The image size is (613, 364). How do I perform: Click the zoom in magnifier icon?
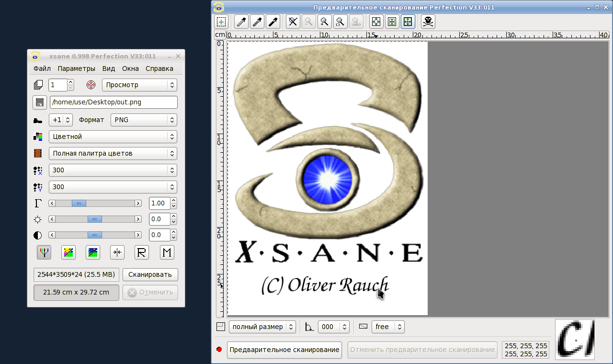tap(325, 22)
